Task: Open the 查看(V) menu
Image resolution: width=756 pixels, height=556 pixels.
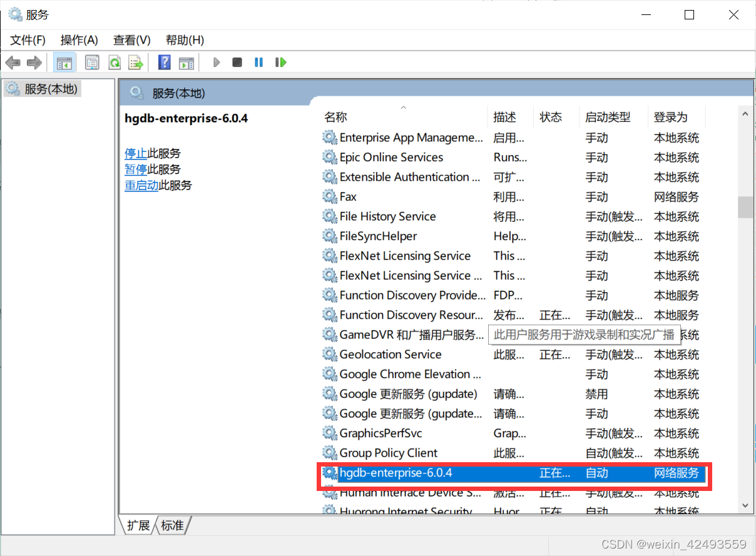Action: pyautogui.click(x=132, y=40)
